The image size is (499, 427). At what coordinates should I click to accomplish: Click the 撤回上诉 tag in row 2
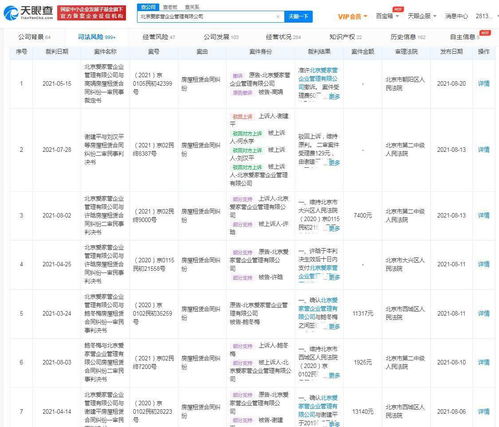[242, 117]
